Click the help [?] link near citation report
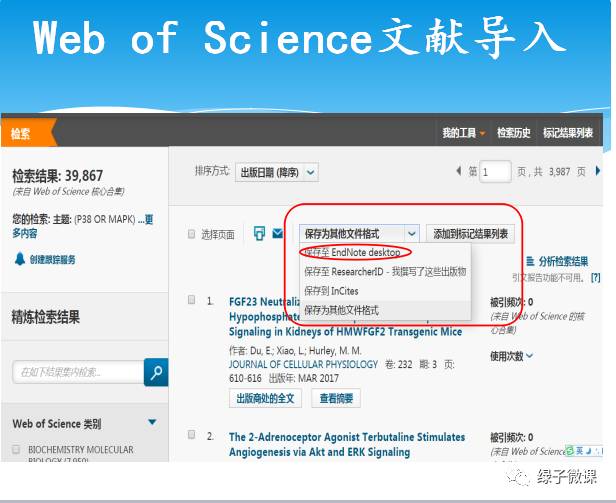The height and width of the screenshot is (503, 616). tap(596, 277)
